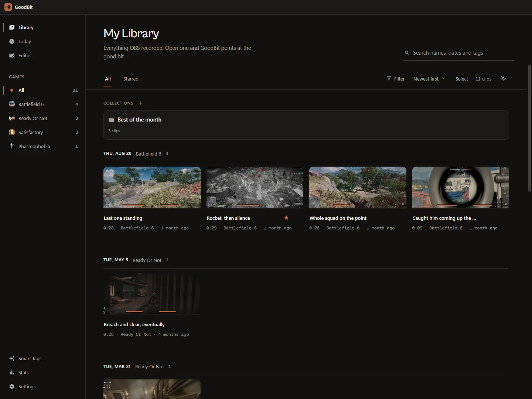Click the Settings label in sidebar
This screenshot has height=399, width=532.
coord(27,386)
